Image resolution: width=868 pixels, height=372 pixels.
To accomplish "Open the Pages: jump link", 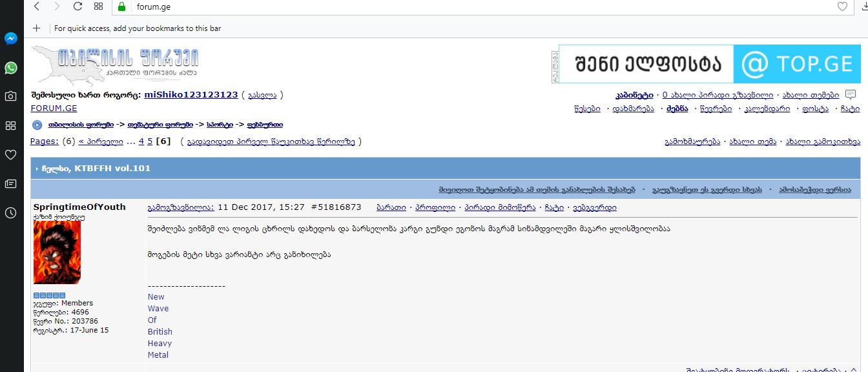I will [45, 141].
